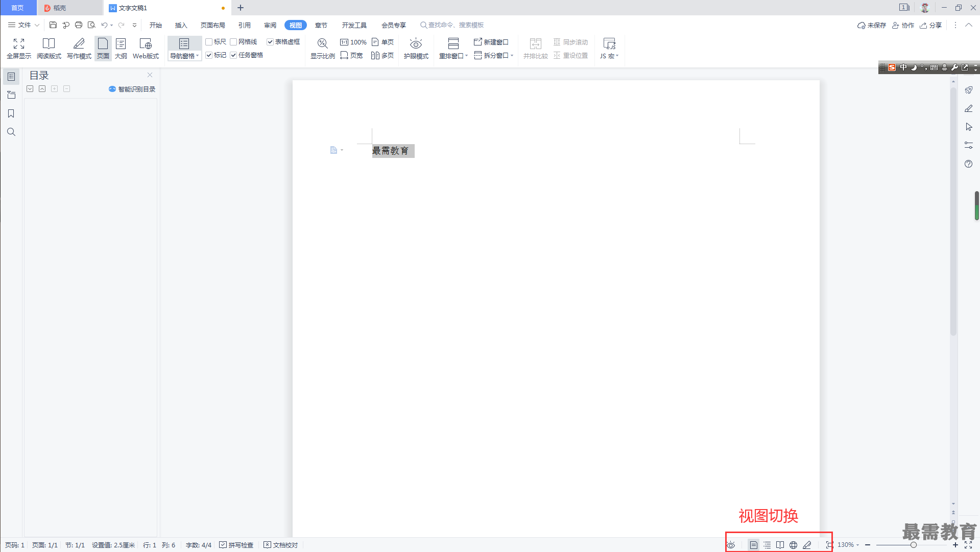Toggle 拼写检查 spell check in status bar
The height and width of the screenshot is (552, 980).
coord(236,545)
